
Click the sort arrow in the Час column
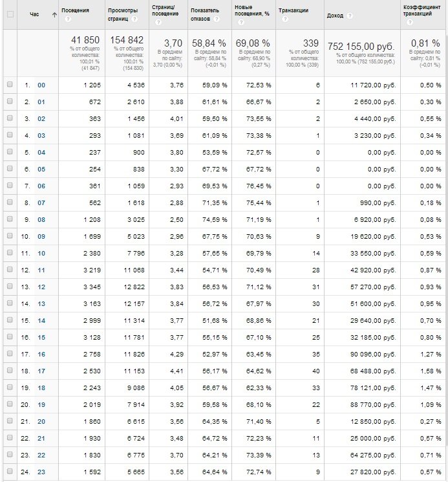(54, 14)
